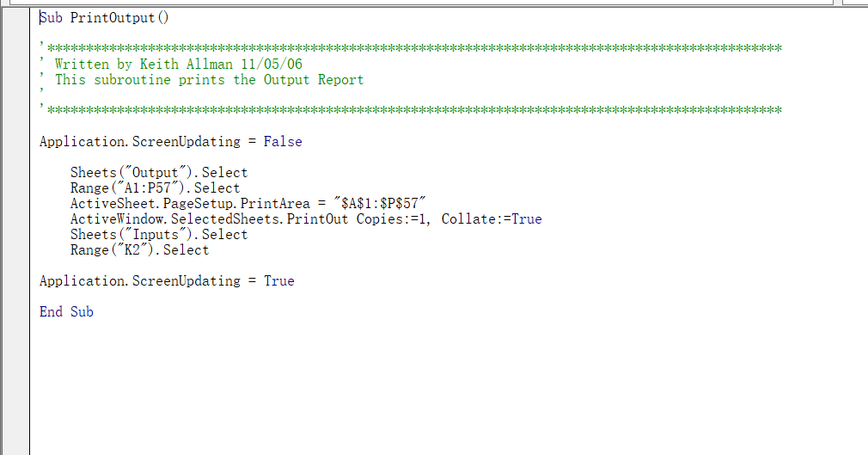Click the gray margin bar beside End Sub
868x455 pixels.
point(15,312)
